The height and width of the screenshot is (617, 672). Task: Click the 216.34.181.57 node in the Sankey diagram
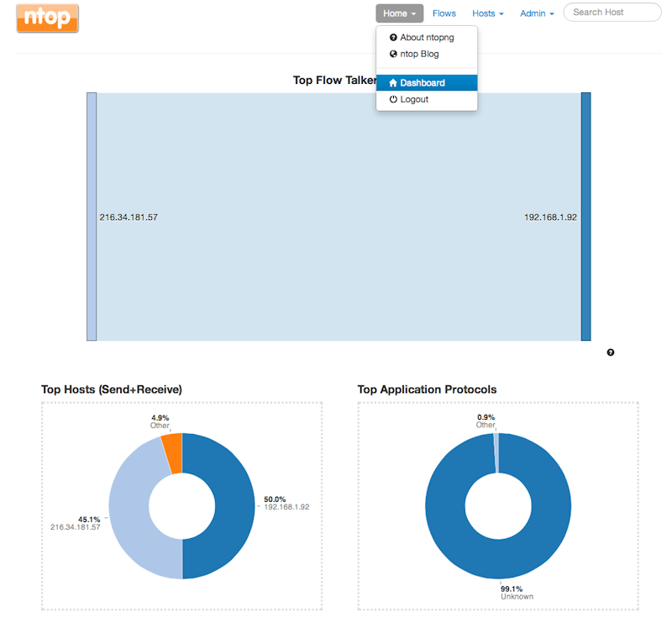pos(90,217)
